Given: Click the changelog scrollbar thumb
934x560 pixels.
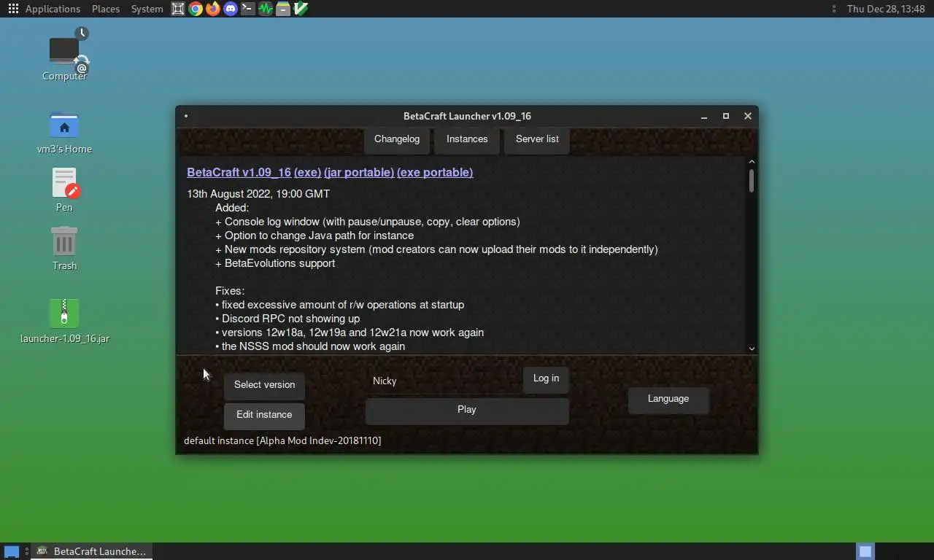Looking at the screenshot, I should click(752, 180).
